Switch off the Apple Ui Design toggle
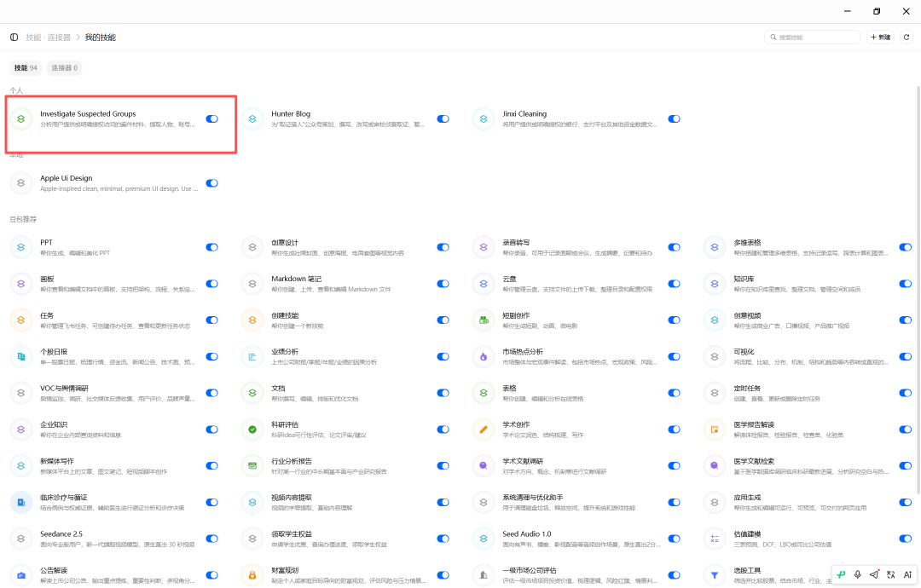 (x=212, y=183)
